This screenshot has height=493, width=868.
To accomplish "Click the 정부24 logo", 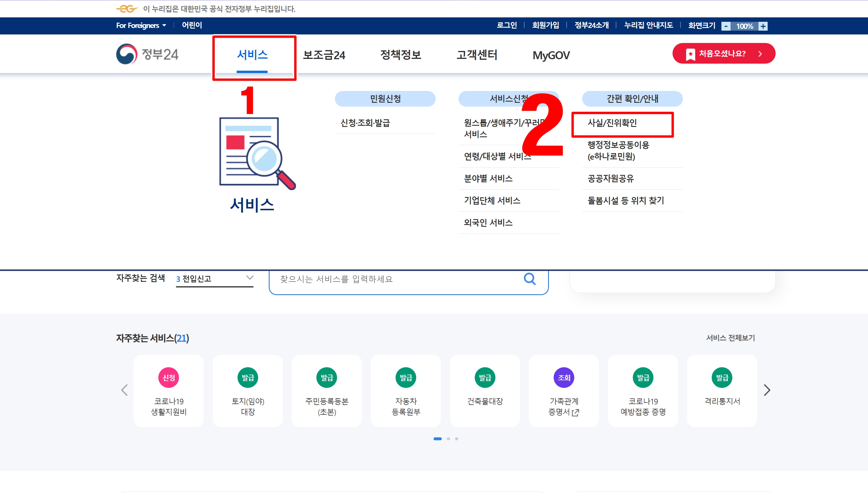I will pyautogui.click(x=147, y=54).
